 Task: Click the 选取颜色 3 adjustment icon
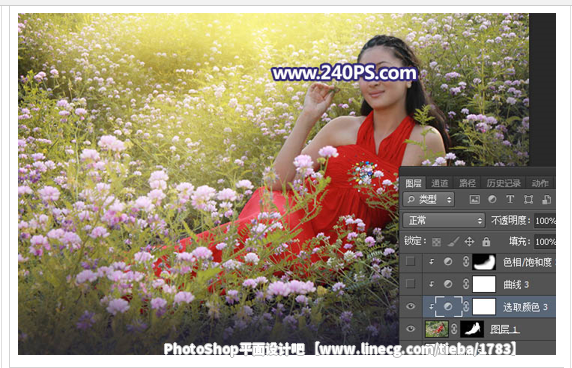click(x=448, y=306)
